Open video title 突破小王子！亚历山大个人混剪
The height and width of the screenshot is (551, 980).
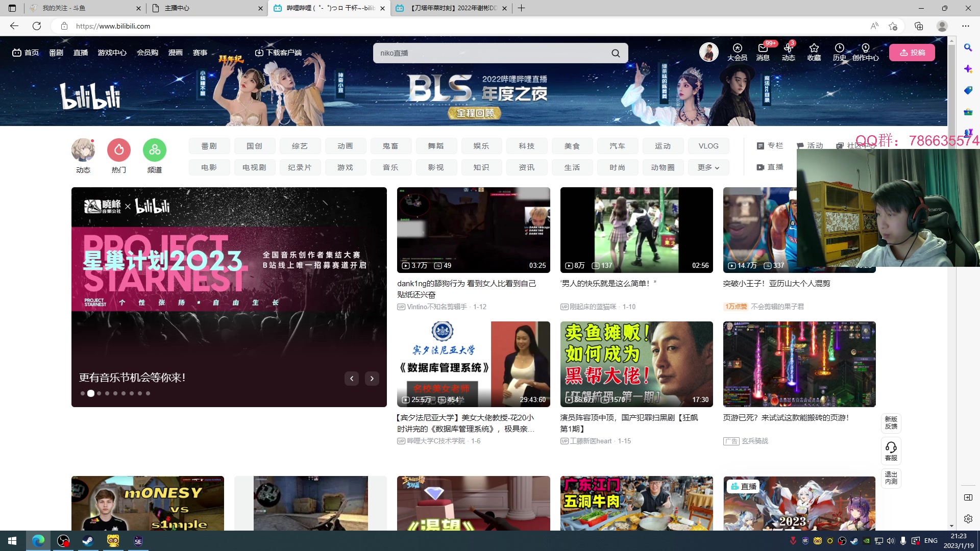point(776,284)
